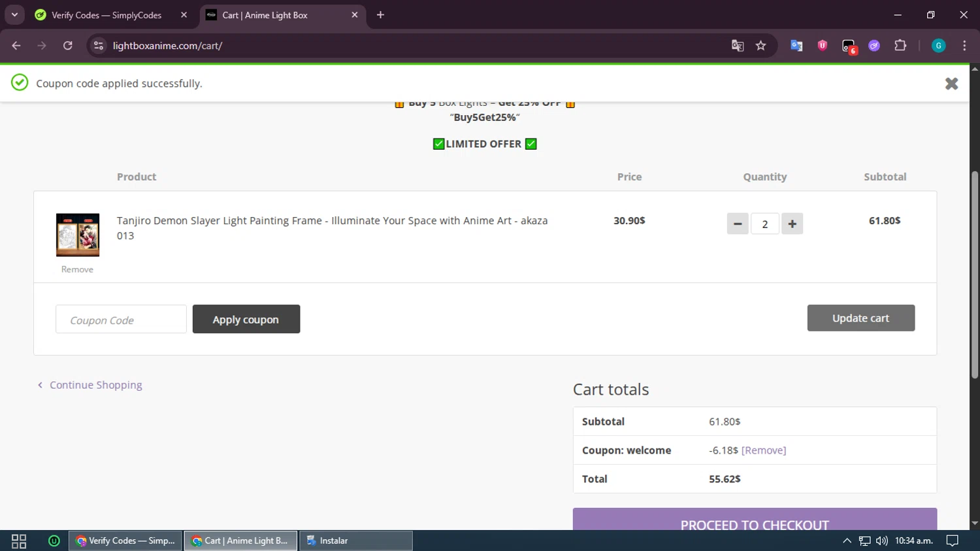Click the Update cart button
The image size is (980, 551).
coord(861,318)
